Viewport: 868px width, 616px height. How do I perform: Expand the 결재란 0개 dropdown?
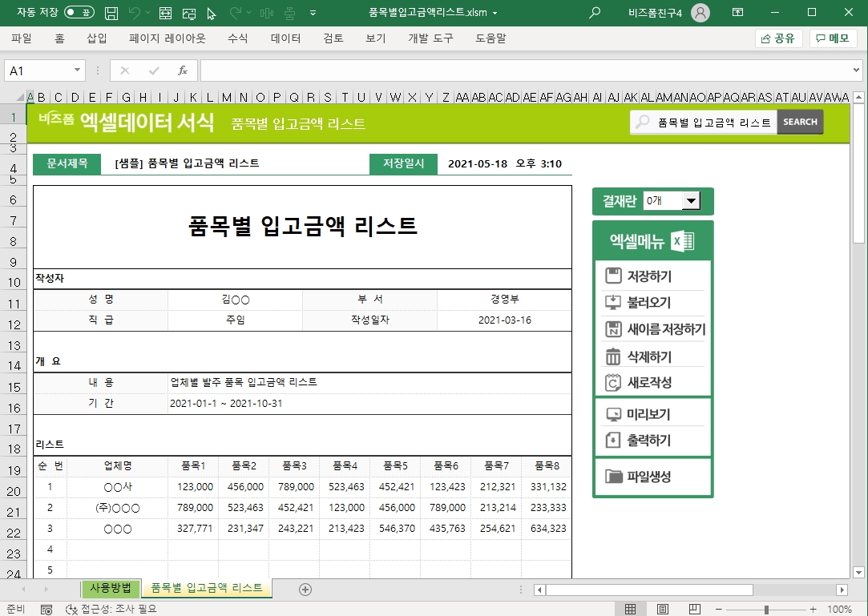(x=691, y=201)
